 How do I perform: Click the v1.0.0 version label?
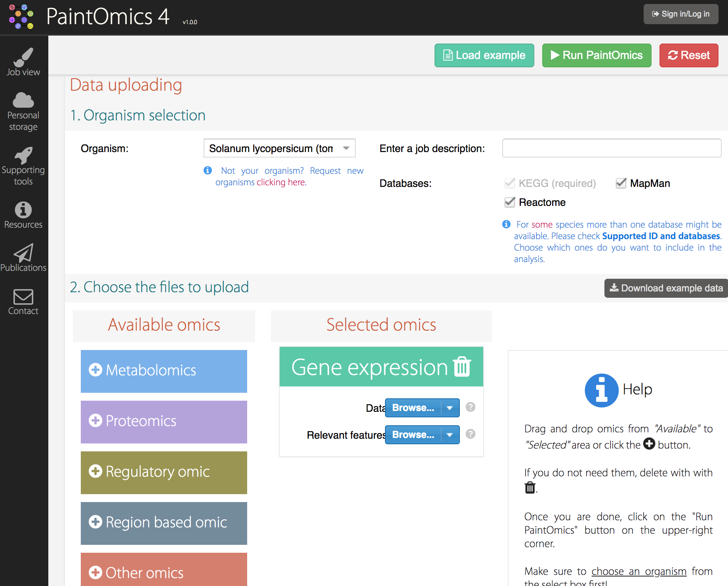click(190, 22)
